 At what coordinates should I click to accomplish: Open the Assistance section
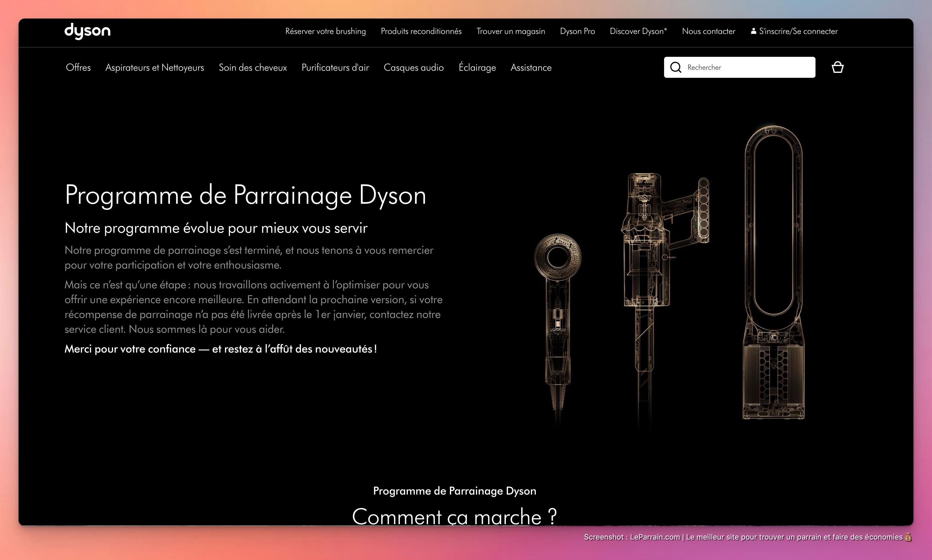(x=531, y=68)
